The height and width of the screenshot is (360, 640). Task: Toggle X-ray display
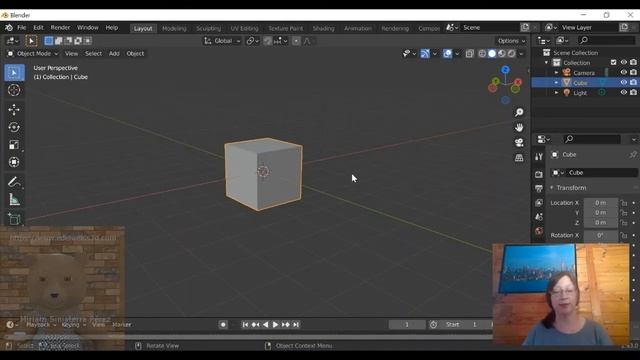pos(469,53)
